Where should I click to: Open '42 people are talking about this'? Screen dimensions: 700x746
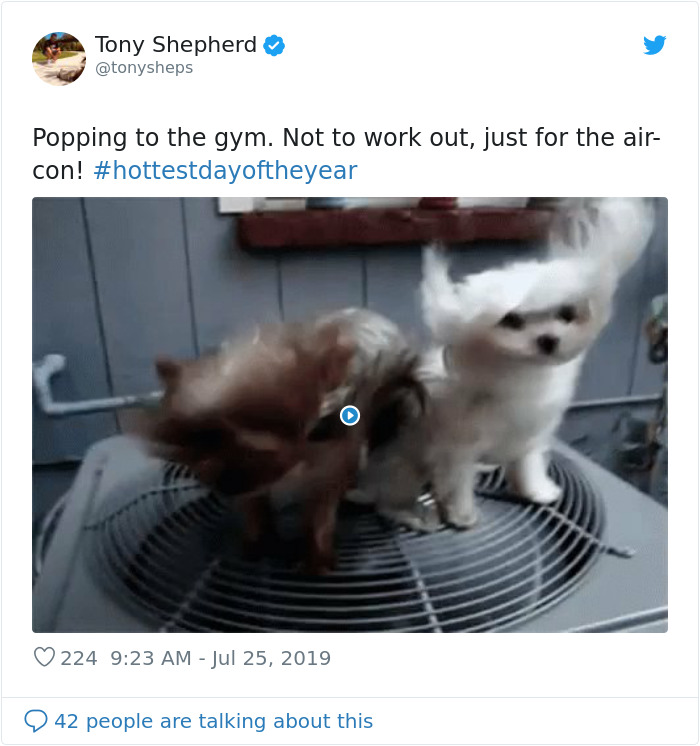(x=214, y=721)
